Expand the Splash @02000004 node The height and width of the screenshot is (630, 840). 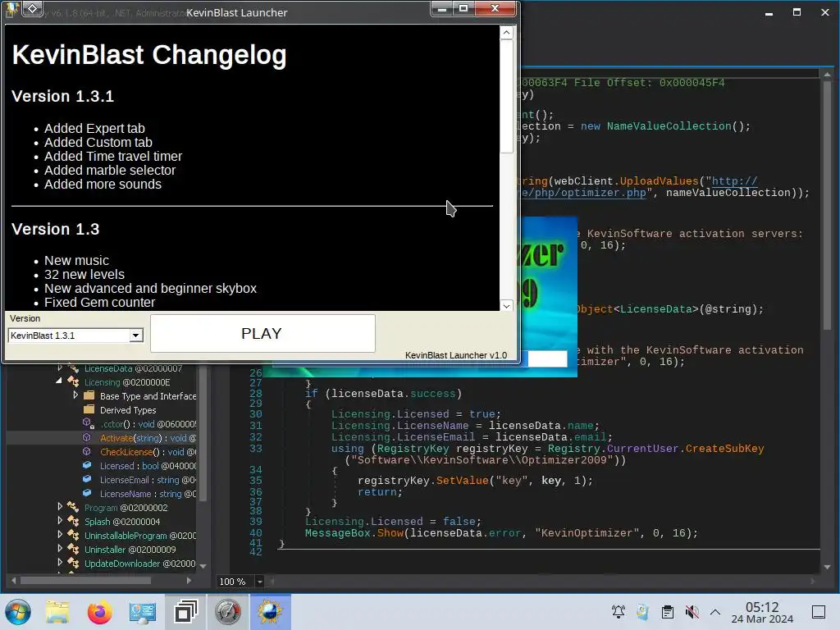pos(59,521)
